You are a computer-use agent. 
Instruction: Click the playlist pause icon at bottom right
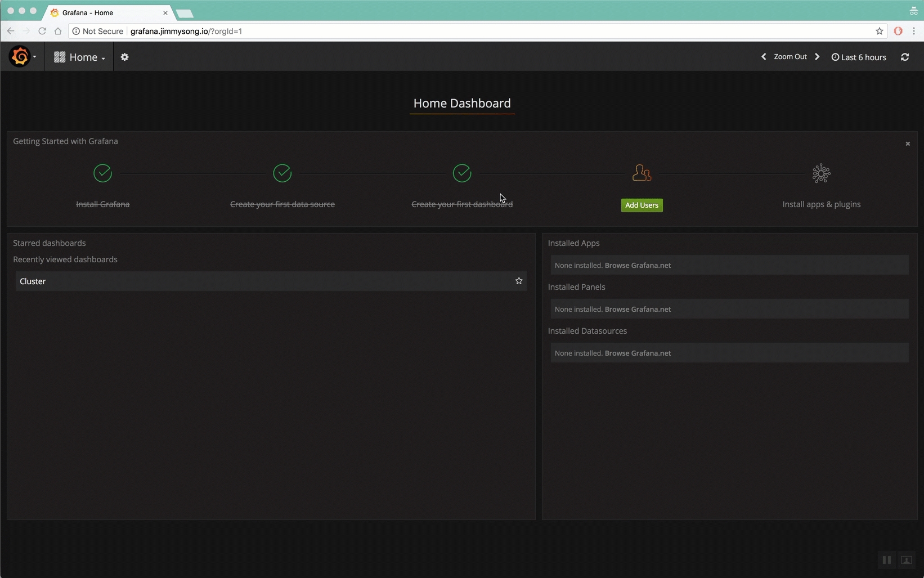[x=886, y=560]
